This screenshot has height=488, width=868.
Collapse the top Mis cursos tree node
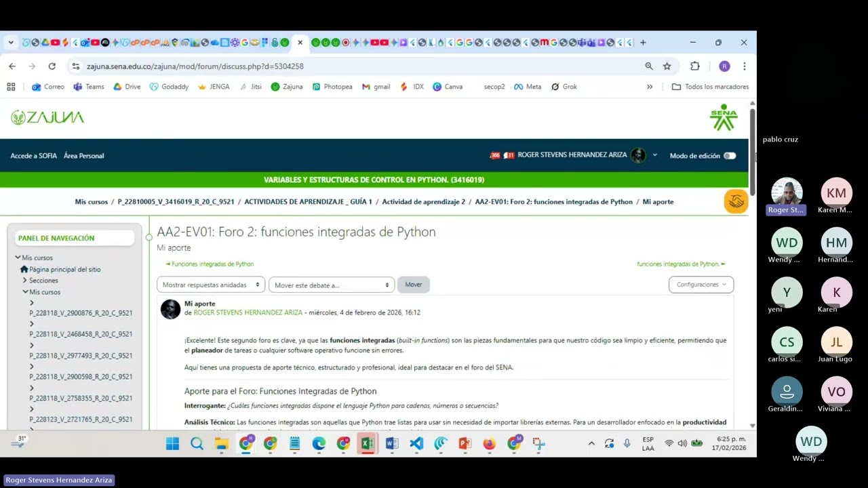[18, 258]
